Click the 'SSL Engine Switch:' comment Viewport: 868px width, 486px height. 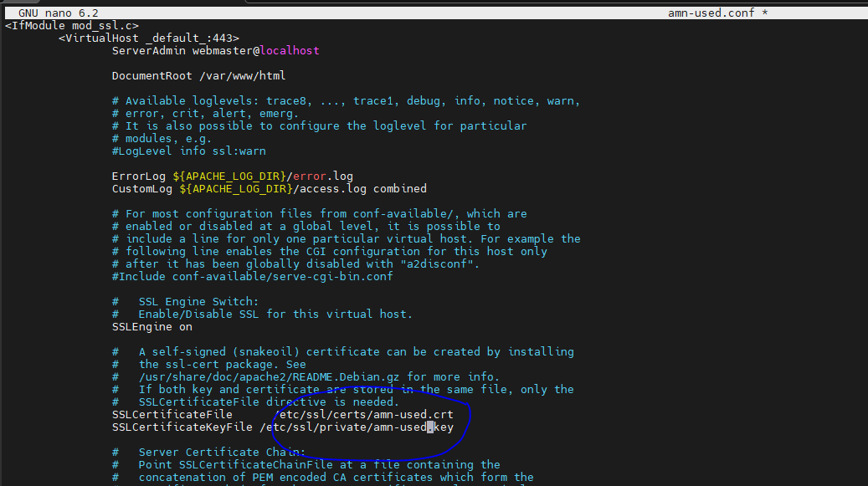tap(198, 301)
